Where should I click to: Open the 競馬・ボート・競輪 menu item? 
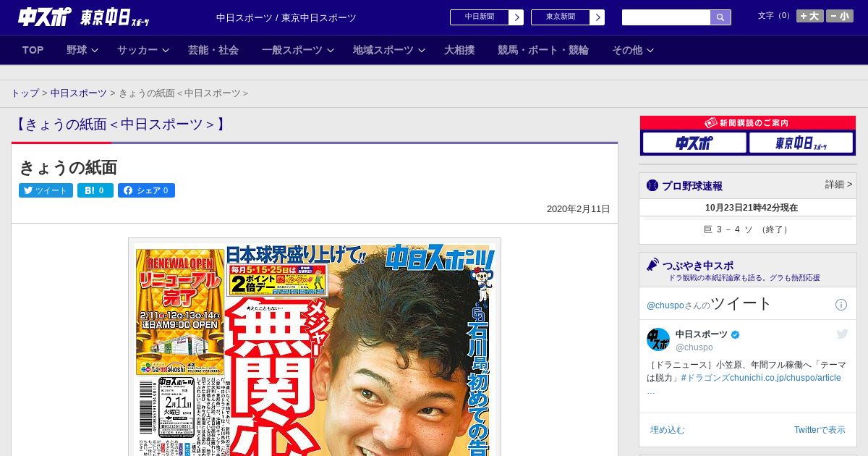[x=543, y=50]
